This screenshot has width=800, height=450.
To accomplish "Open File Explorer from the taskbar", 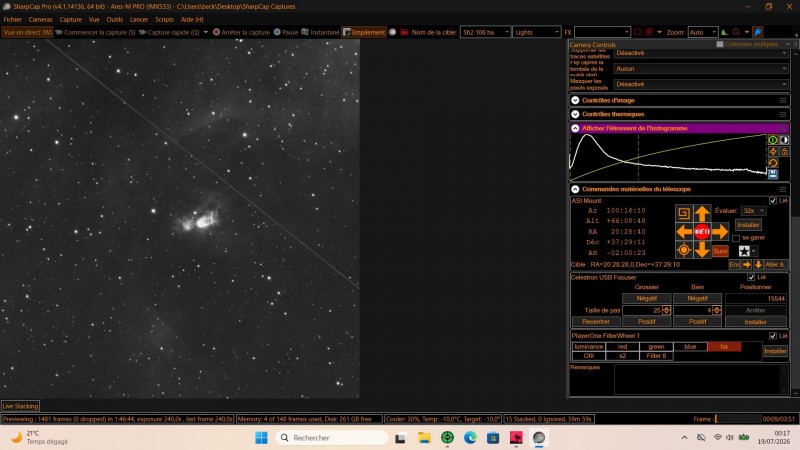I will coord(424,438).
